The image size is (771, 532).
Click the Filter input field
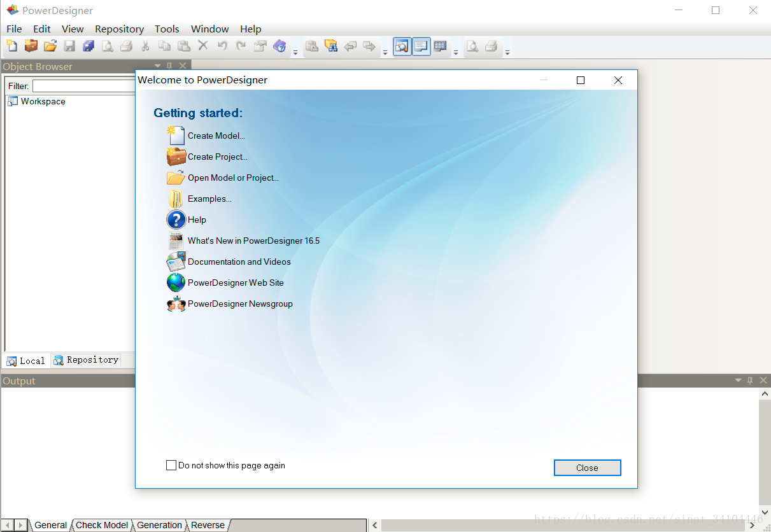tap(84, 85)
